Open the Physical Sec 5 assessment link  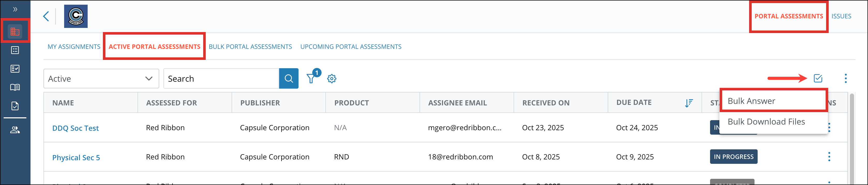point(76,157)
